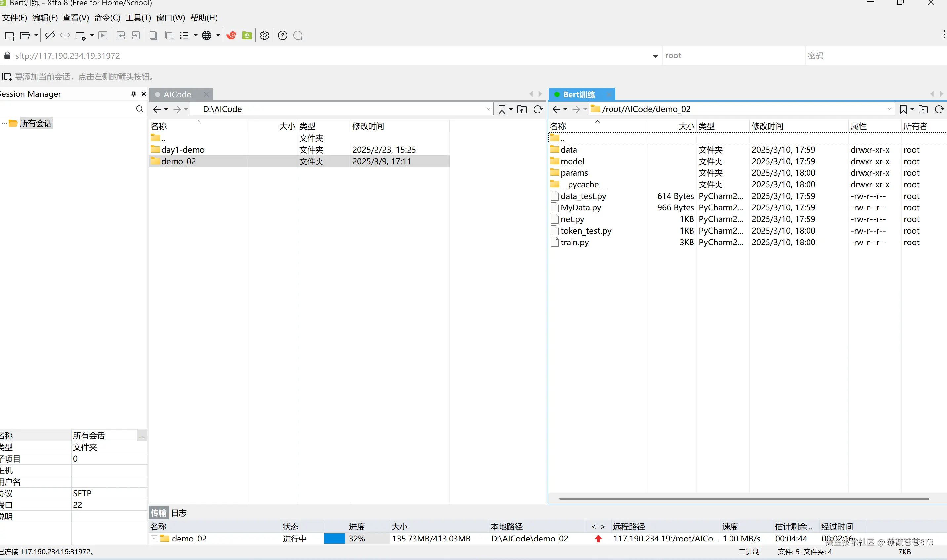
Task: Select the train.py remote file
Action: pos(574,242)
